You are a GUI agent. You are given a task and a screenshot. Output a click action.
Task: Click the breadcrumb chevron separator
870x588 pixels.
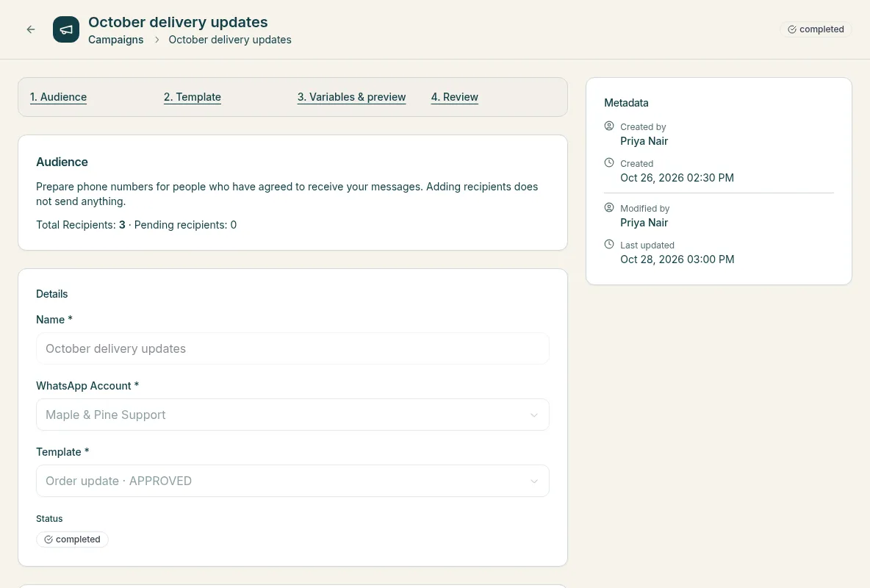tap(157, 40)
